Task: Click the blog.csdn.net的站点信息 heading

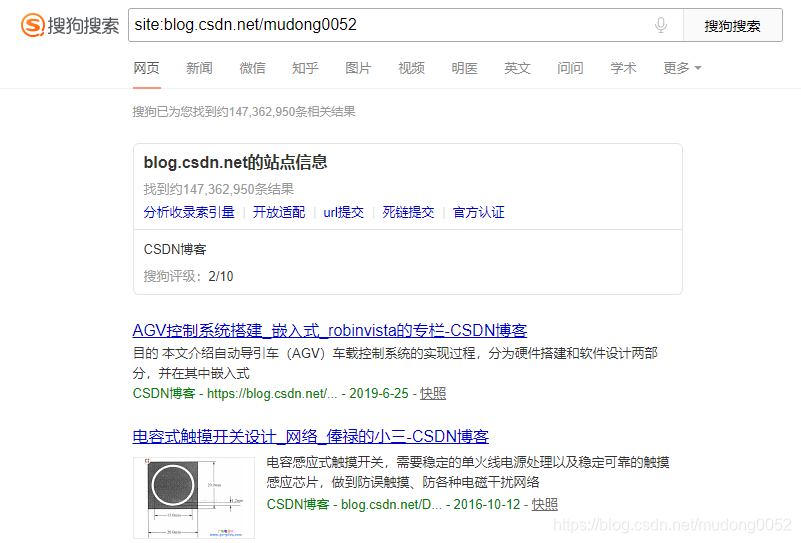Action: click(235, 162)
